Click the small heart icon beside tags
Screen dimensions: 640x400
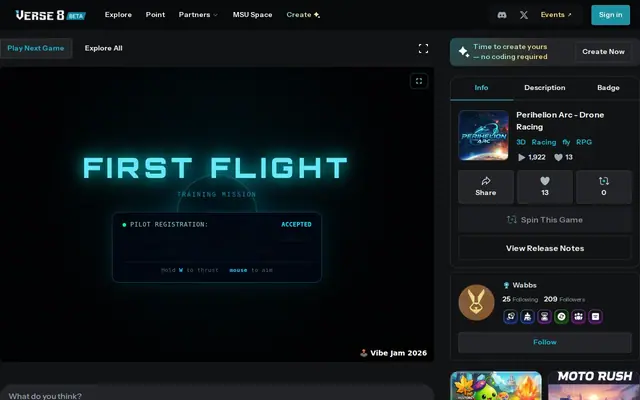point(558,157)
